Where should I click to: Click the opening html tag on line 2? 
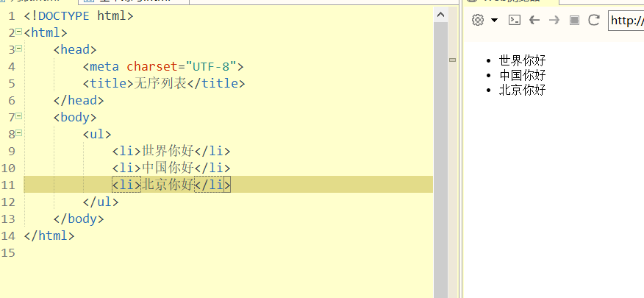pos(46,33)
